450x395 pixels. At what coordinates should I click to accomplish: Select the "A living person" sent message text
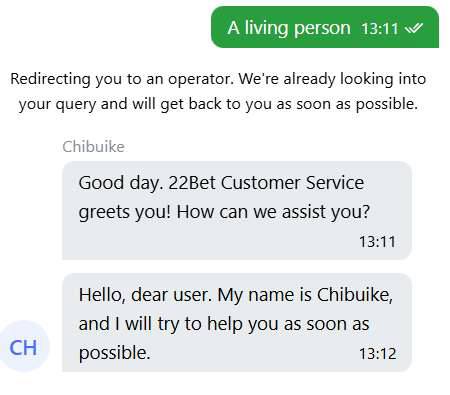pos(289,28)
